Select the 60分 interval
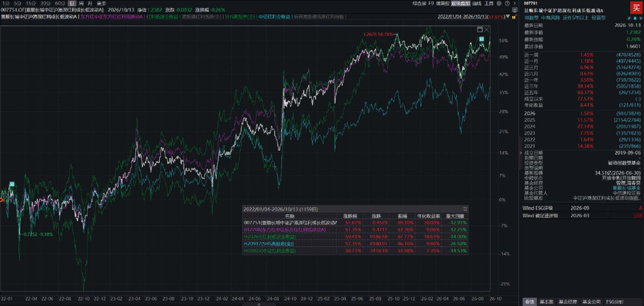Viewport: 644px width, 306px height. click(60, 4)
